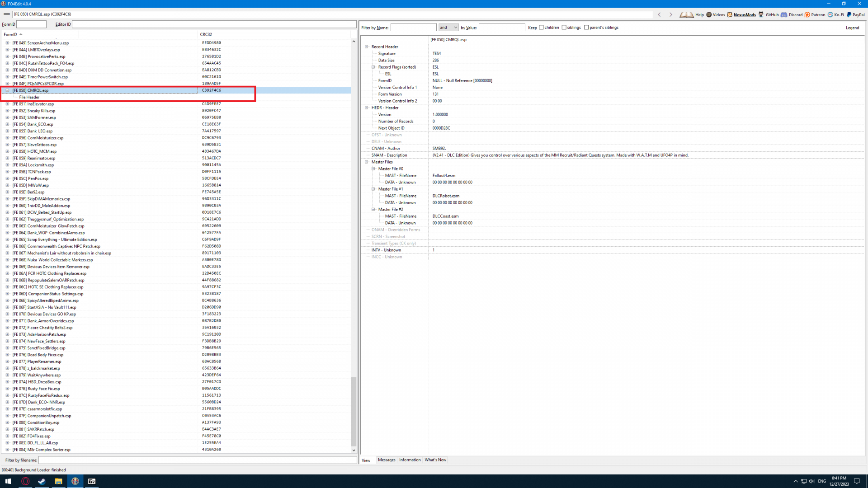Toggle the siblings checkbox
868x488 pixels.
point(564,28)
